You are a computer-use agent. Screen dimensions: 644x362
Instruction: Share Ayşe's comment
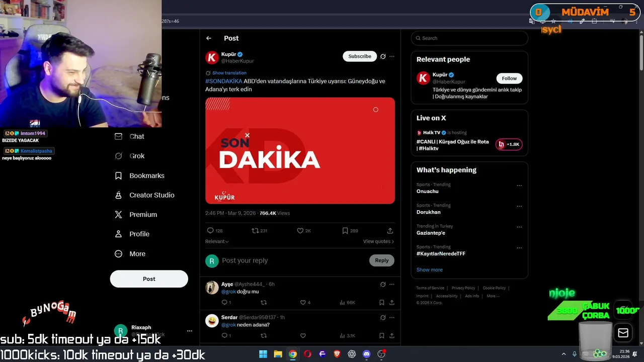coord(392,303)
